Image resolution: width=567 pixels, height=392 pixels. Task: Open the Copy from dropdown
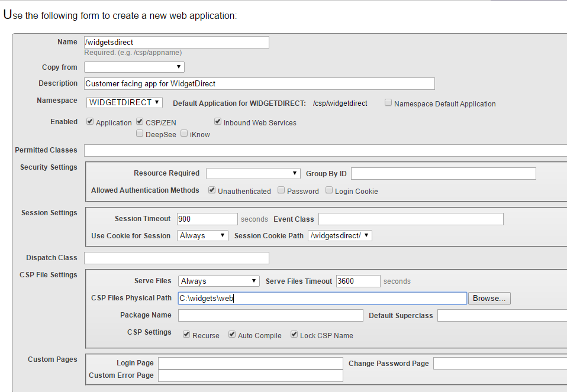(134, 67)
